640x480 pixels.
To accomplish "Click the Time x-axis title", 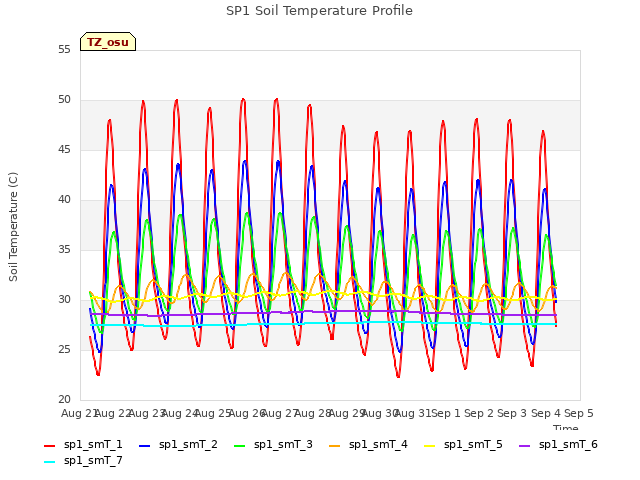I will coord(566,427).
